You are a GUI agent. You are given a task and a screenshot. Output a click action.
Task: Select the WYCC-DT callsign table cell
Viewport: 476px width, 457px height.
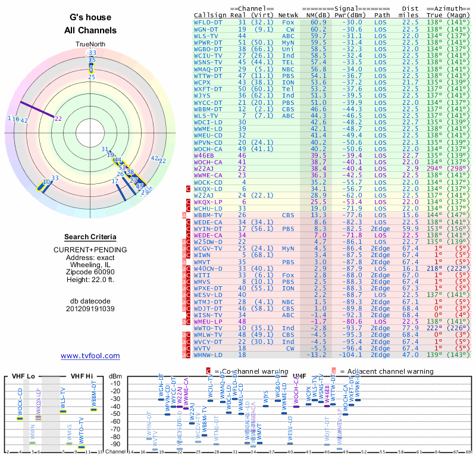pyautogui.click(x=208, y=102)
